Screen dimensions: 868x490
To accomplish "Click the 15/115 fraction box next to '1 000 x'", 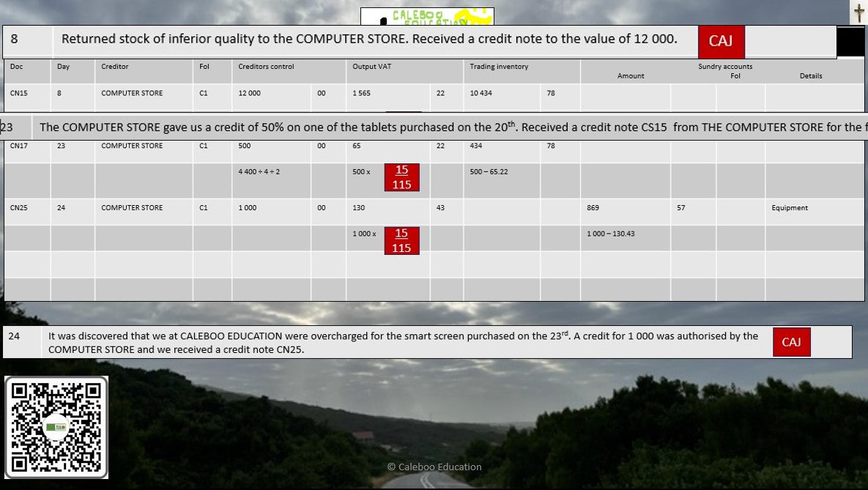I will click(x=402, y=241).
